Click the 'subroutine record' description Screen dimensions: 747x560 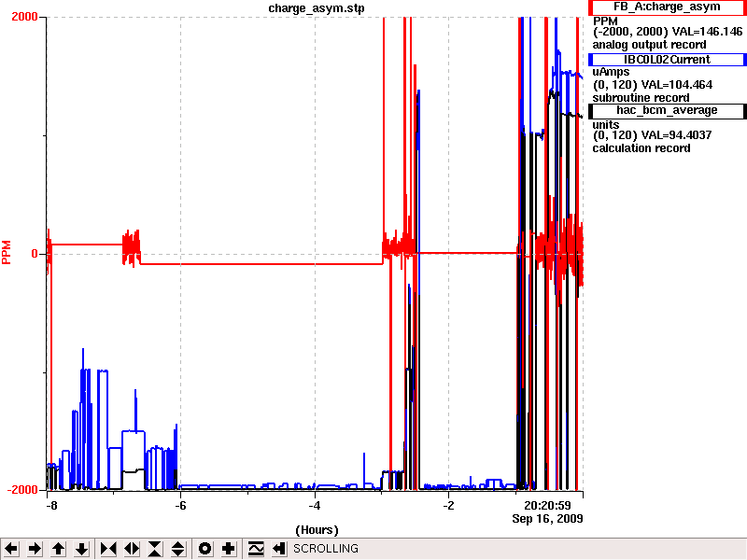coord(641,98)
